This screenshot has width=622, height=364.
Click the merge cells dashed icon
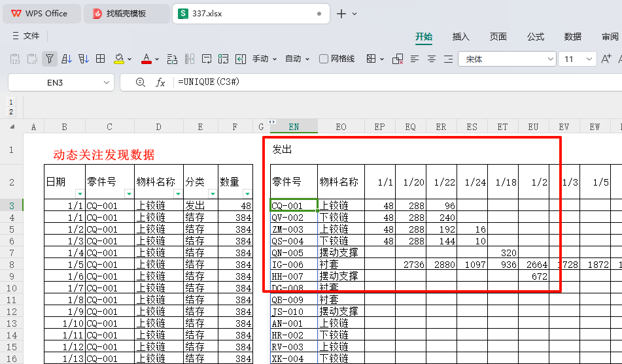(x=223, y=59)
